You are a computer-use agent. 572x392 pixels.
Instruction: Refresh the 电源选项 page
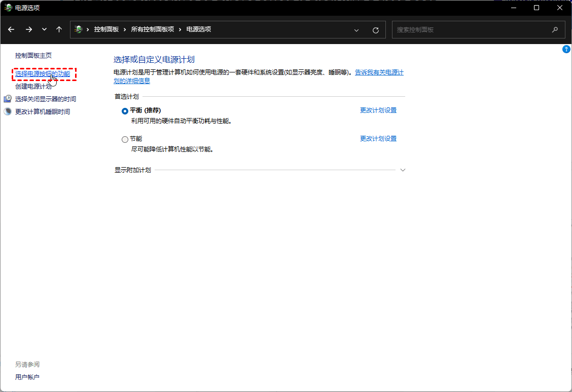(x=375, y=29)
